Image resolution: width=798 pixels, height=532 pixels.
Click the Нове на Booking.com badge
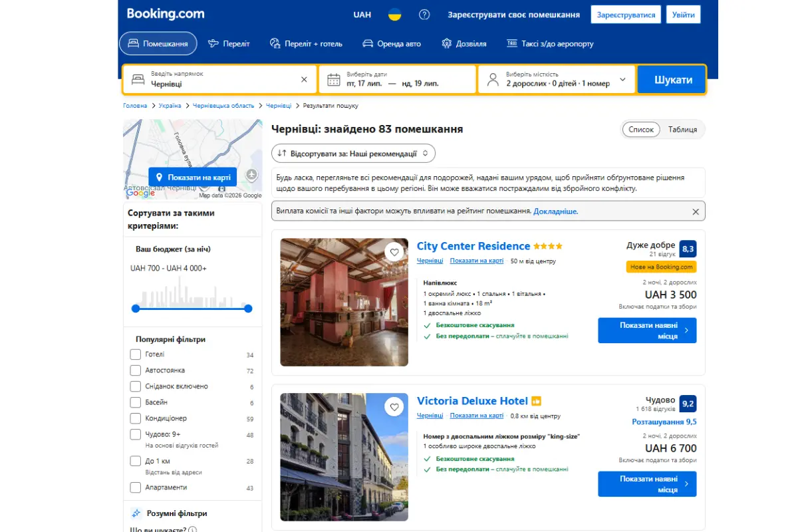click(x=661, y=267)
